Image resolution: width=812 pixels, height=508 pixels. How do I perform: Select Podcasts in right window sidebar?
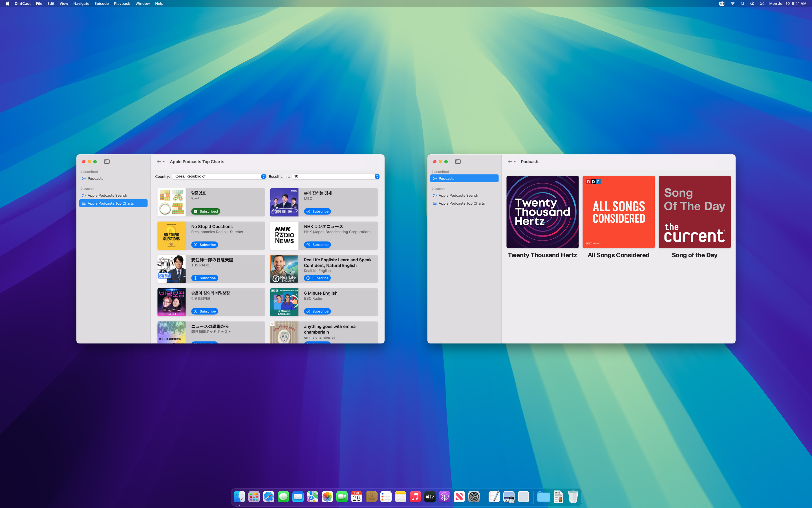(x=464, y=178)
